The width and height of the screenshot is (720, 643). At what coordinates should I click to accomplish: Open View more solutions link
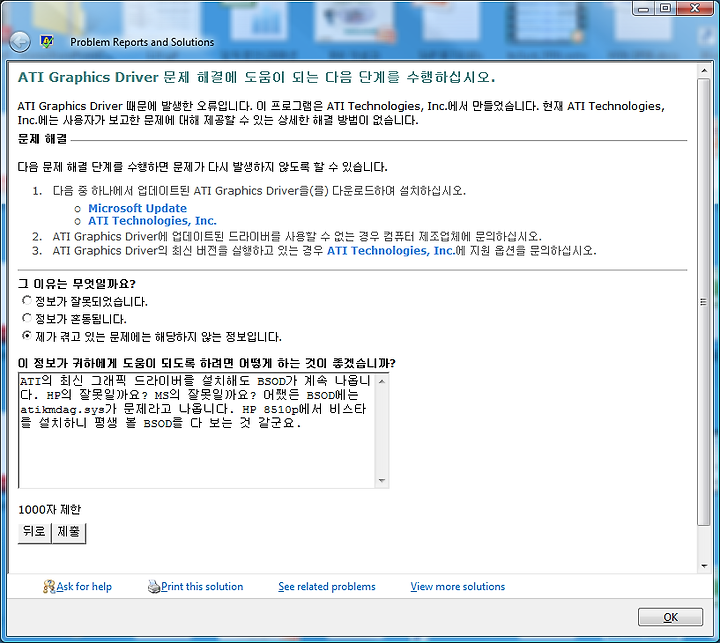[458, 587]
